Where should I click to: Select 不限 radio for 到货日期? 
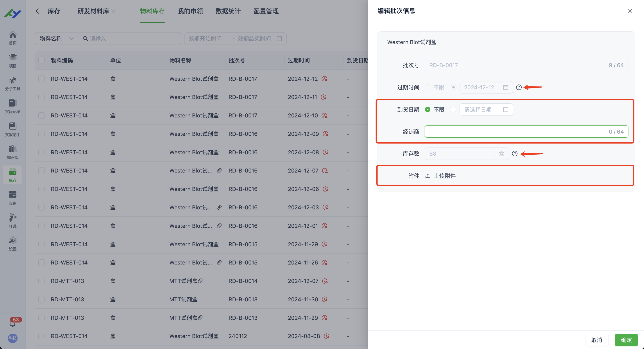[x=428, y=109]
